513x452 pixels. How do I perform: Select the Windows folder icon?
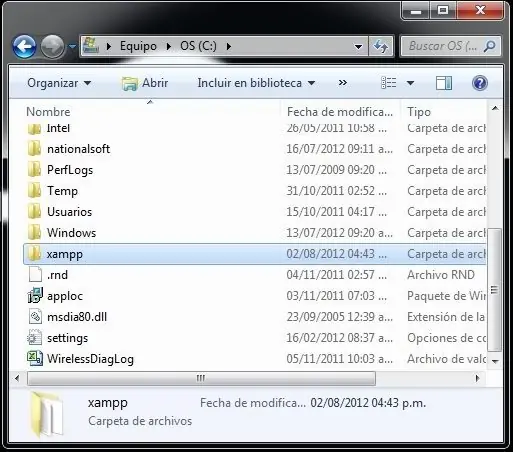click(34, 232)
